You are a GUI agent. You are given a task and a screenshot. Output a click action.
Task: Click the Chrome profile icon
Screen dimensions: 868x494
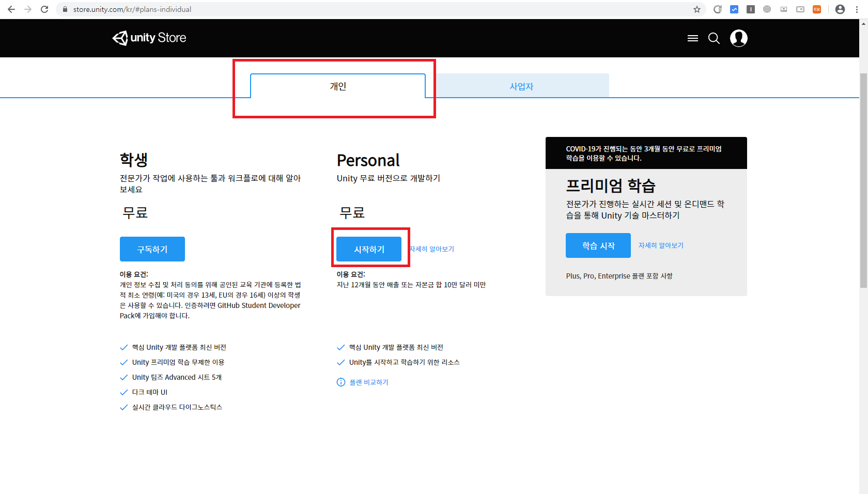coord(840,9)
